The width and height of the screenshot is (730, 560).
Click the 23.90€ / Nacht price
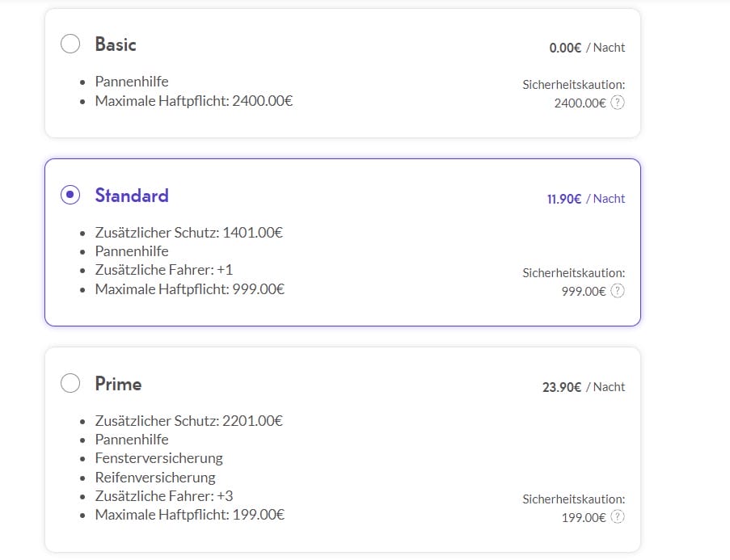pyautogui.click(x=584, y=387)
